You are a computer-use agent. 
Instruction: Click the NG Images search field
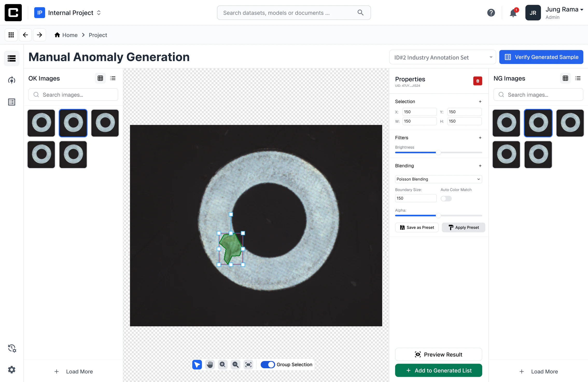(538, 95)
